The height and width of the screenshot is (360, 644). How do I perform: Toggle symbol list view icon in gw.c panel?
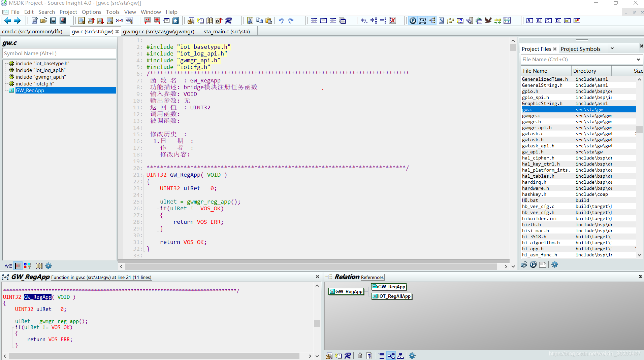(18, 266)
